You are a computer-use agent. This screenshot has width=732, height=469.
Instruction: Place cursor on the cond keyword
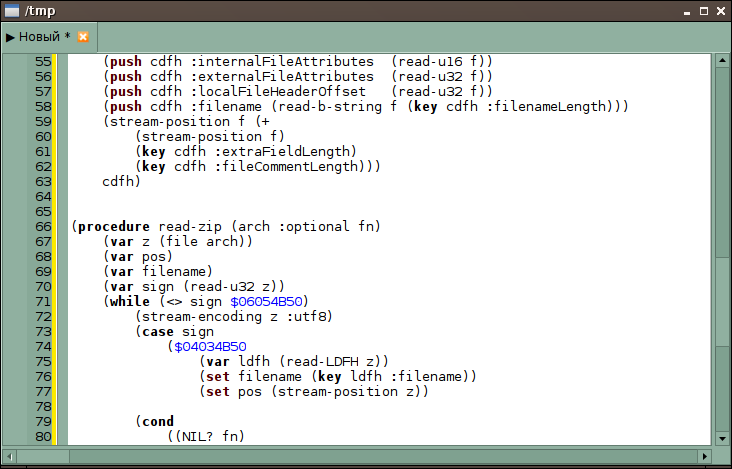[157, 421]
